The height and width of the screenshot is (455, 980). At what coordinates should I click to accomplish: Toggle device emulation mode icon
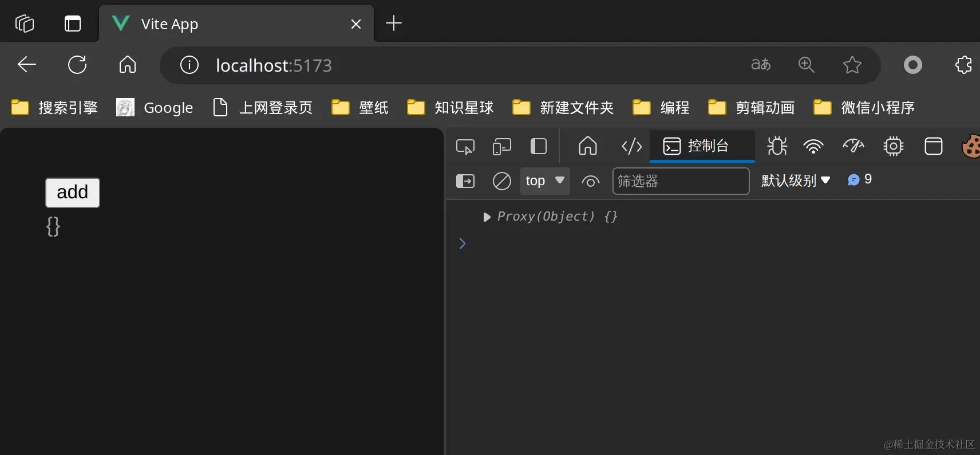(x=502, y=147)
